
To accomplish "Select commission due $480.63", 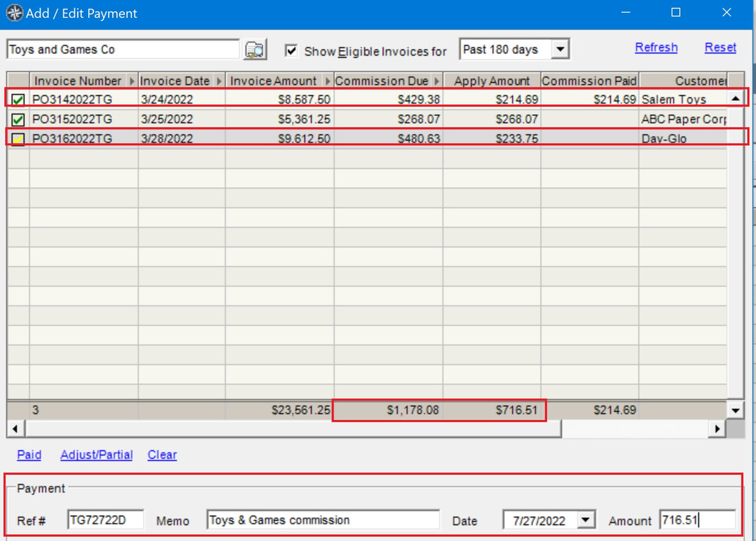I will pyautogui.click(x=388, y=139).
